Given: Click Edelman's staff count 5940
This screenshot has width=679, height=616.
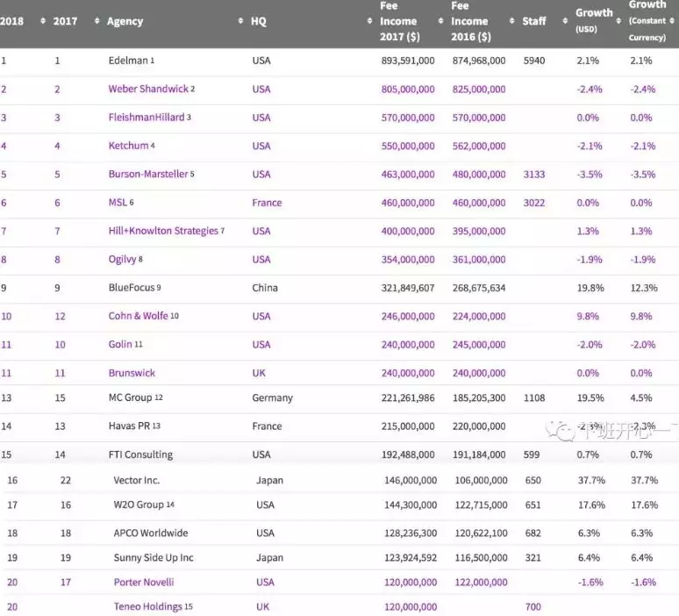Looking at the screenshot, I should (534, 61).
